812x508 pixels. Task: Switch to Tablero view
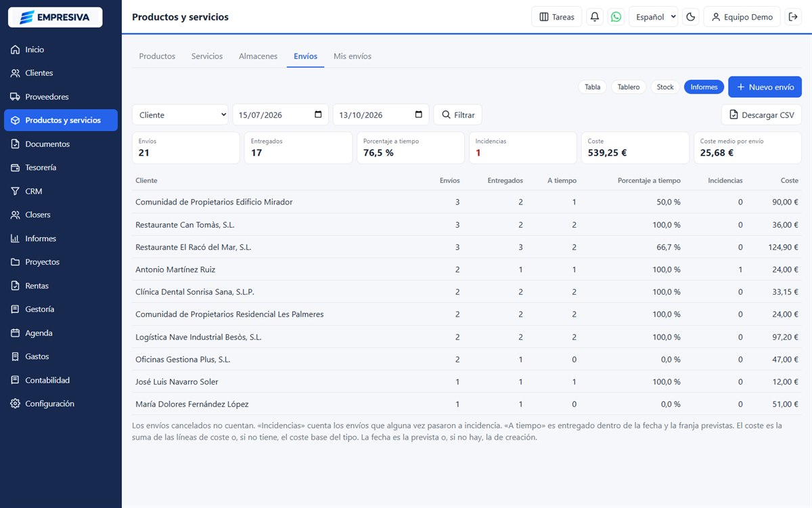pos(629,87)
